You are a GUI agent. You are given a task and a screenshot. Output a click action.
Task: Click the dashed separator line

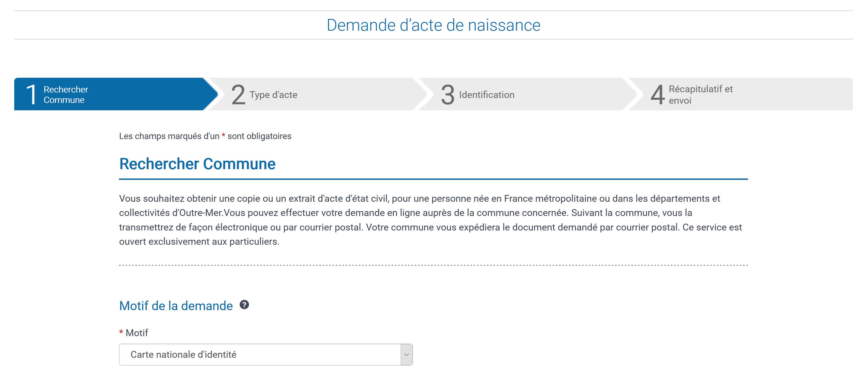[x=433, y=266]
